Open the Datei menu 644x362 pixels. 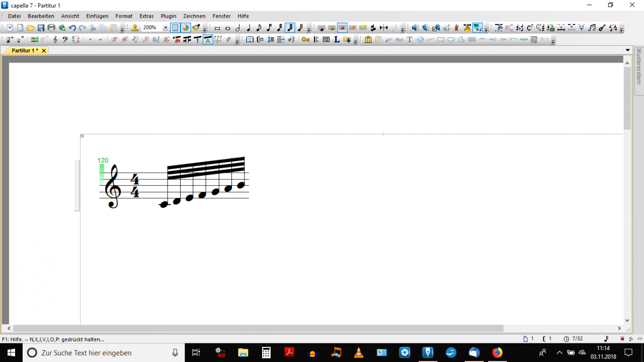(14, 16)
